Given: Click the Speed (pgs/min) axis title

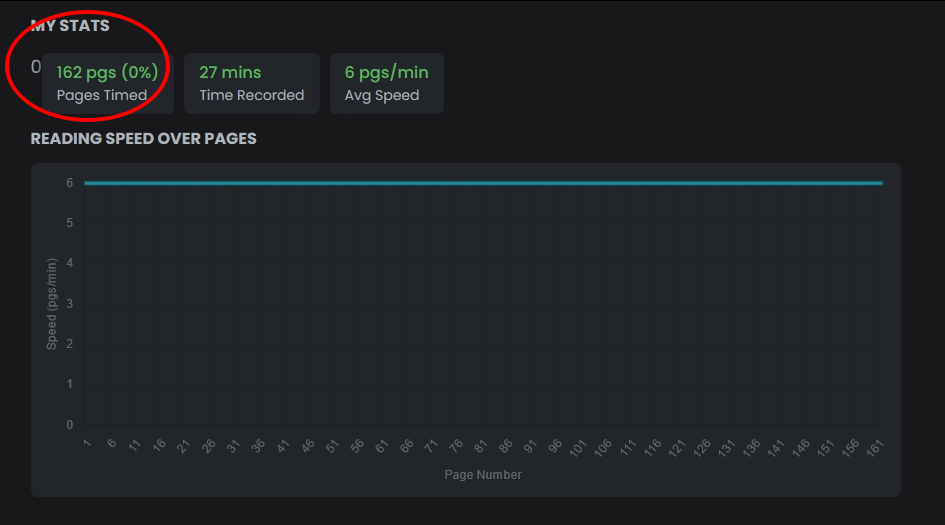Looking at the screenshot, I should point(51,304).
